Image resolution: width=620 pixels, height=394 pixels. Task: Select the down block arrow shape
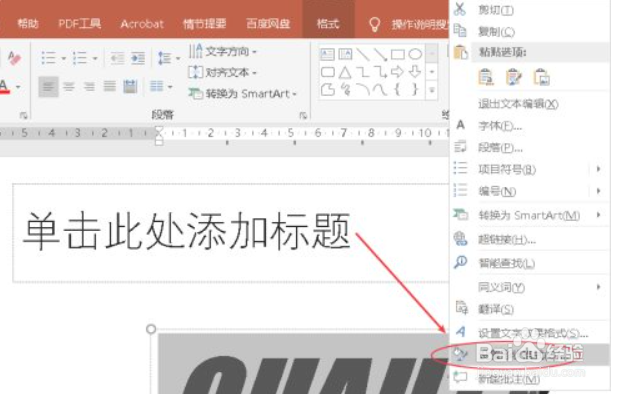coord(415,72)
